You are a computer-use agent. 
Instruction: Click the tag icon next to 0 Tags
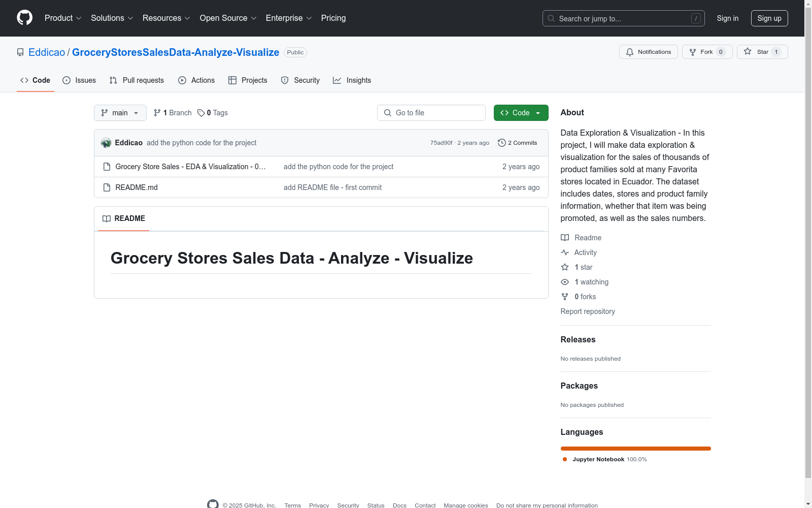[201, 113]
